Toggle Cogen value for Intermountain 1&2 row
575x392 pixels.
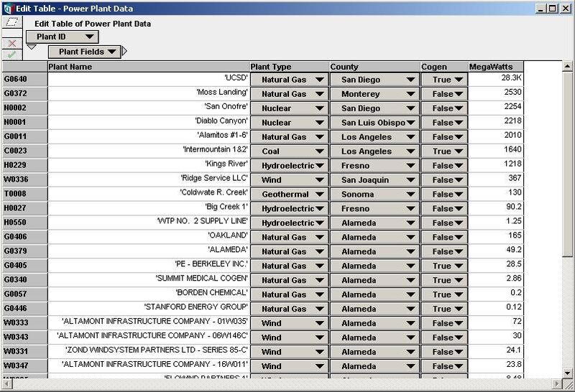[x=444, y=151]
